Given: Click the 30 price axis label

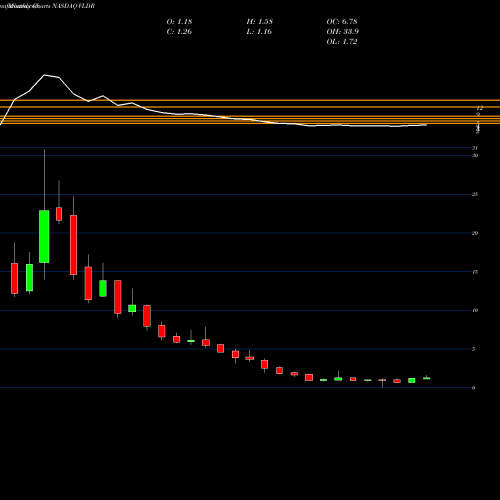Looking at the screenshot, I should [475, 155].
